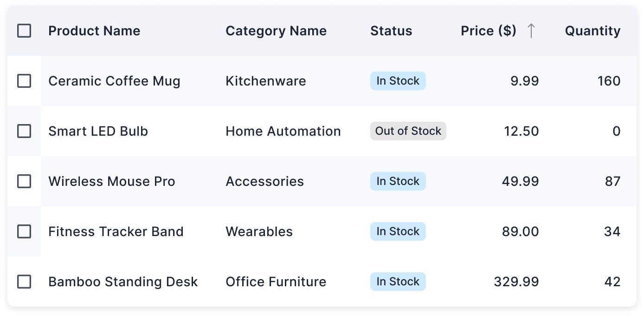Click In Stock badge for Bamboo Standing Desk
The image size is (644, 316).
(398, 282)
